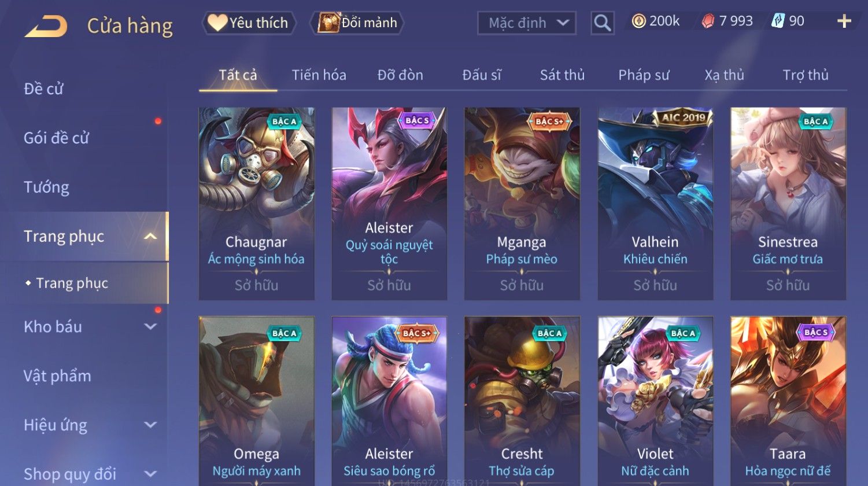Open Tướng in the sidebar
Screen dimensions: 868x486
[46, 187]
